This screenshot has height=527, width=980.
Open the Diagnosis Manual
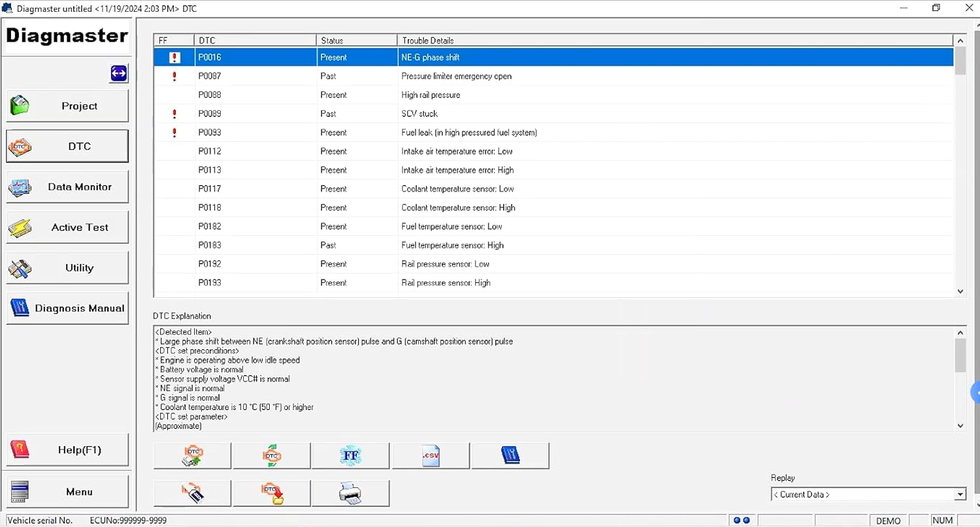click(67, 309)
